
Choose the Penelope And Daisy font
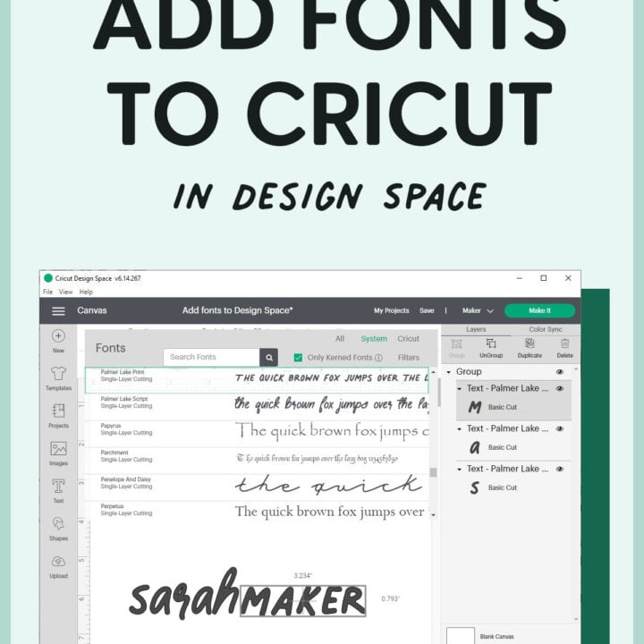tap(257, 487)
